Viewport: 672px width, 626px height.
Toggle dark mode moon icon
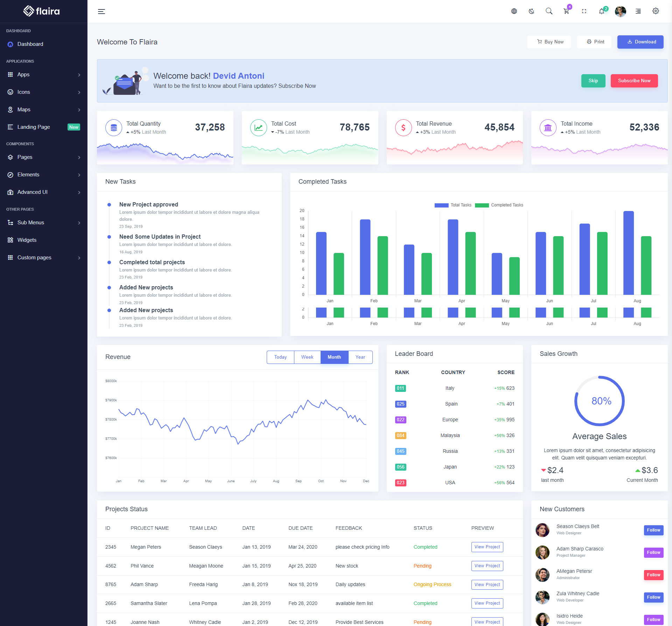point(531,11)
